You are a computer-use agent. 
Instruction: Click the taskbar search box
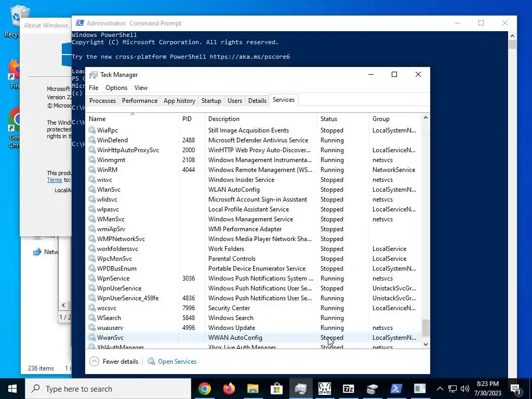pyautogui.click(x=108, y=389)
